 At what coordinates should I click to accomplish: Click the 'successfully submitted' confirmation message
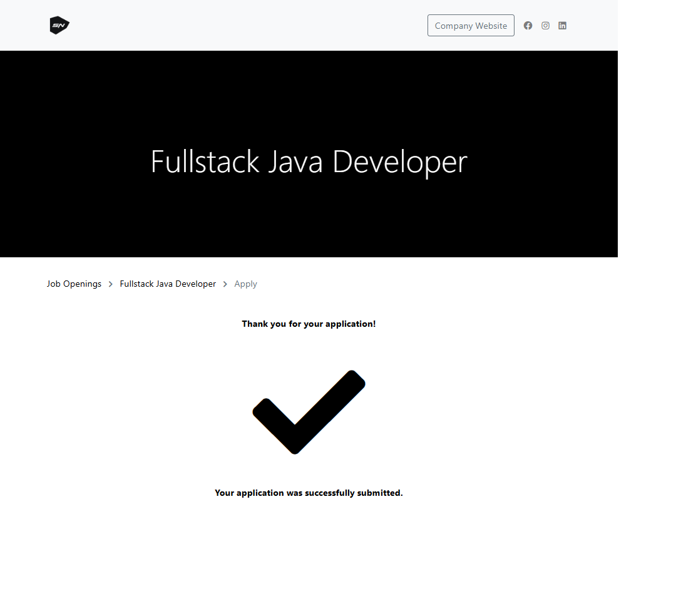click(309, 493)
